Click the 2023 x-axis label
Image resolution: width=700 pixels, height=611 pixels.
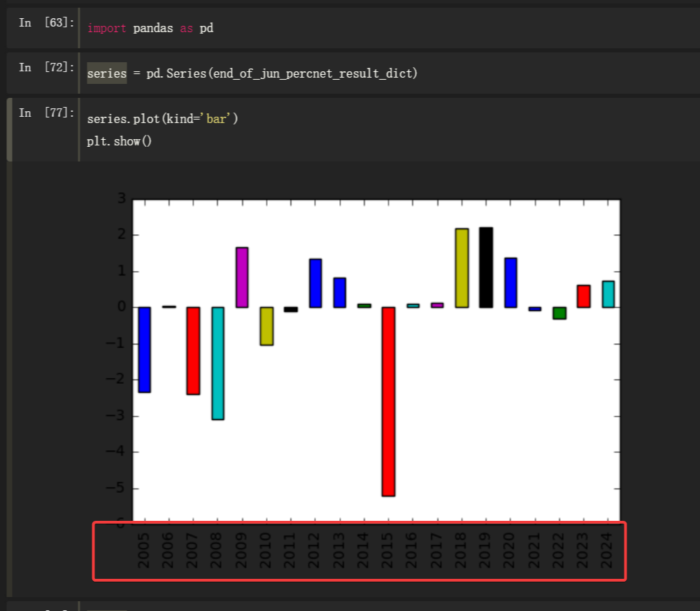[x=583, y=550]
